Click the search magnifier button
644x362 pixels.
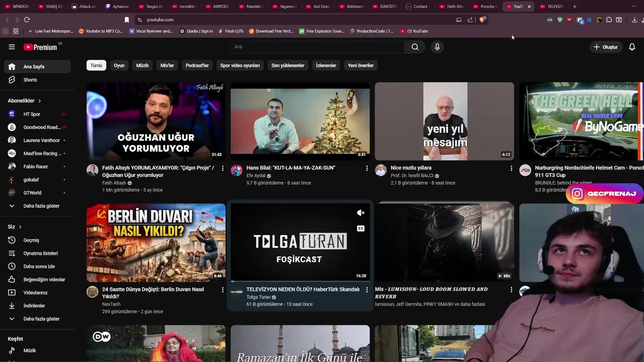[415, 47]
